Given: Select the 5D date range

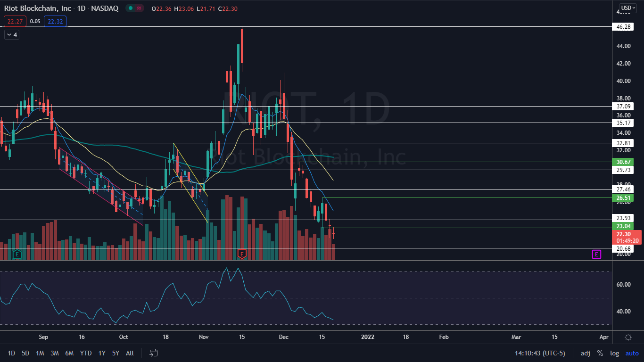Looking at the screenshot, I should click(25, 353).
